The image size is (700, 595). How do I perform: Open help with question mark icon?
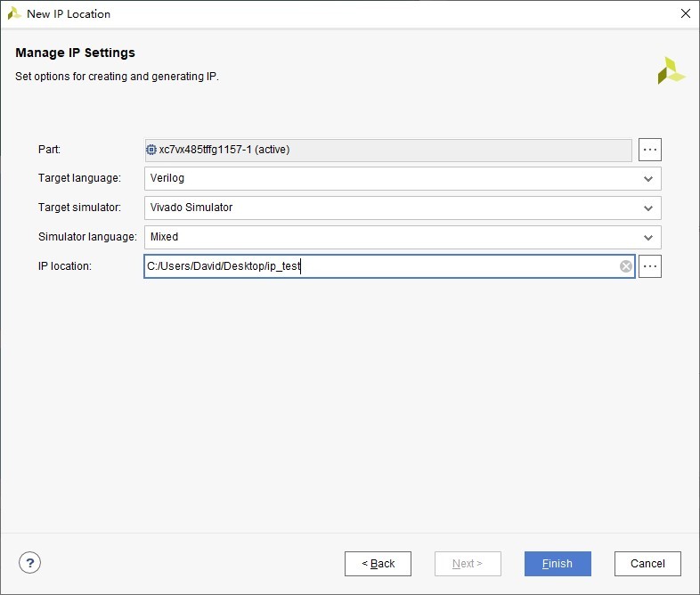(x=30, y=563)
